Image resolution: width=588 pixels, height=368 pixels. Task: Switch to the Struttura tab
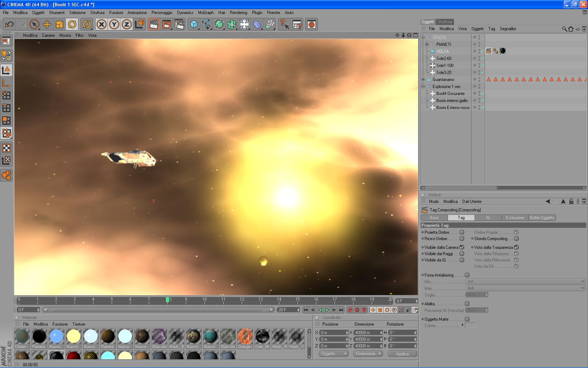click(445, 21)
